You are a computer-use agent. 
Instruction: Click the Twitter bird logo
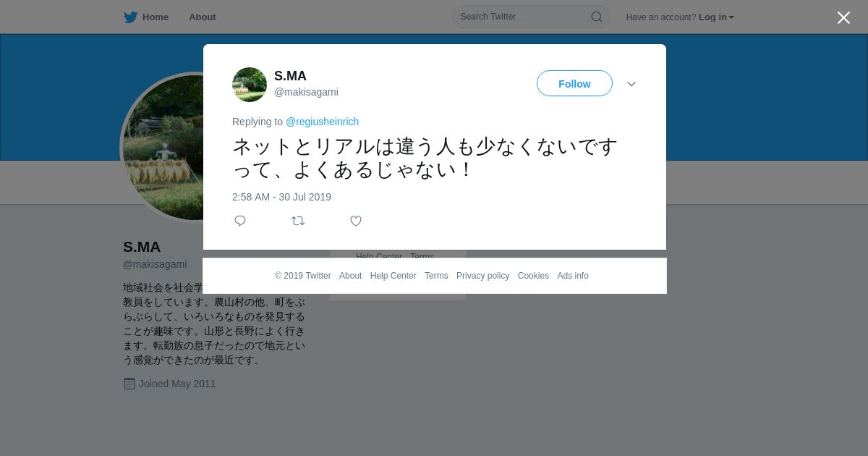point(130,17)
